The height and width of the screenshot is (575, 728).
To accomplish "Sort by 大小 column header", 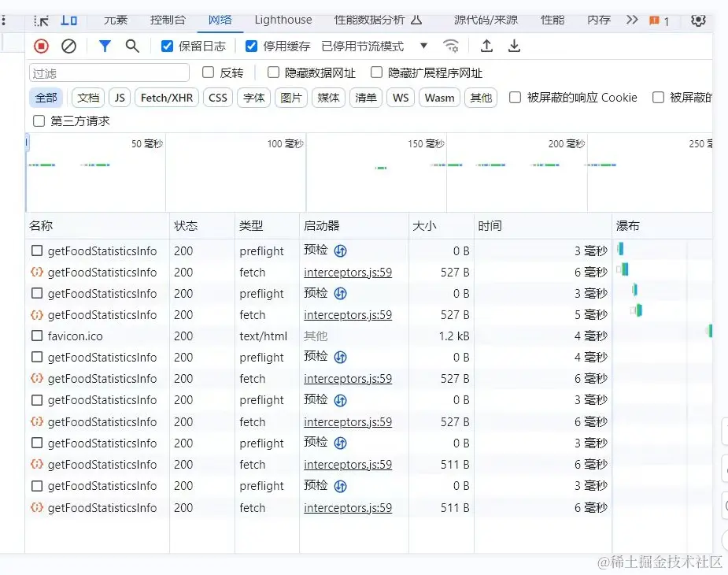I will click(441, 226).
